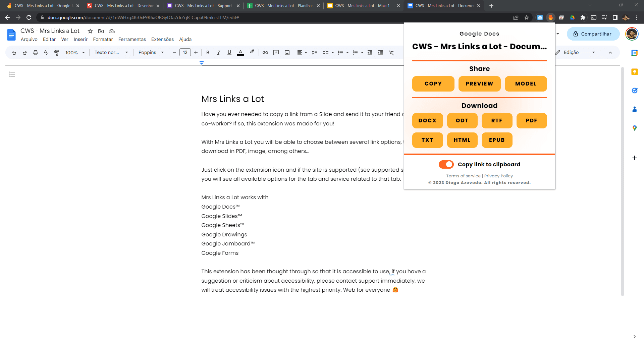
Task: Open Contacts in the side panel
Action: pos(634,109)
